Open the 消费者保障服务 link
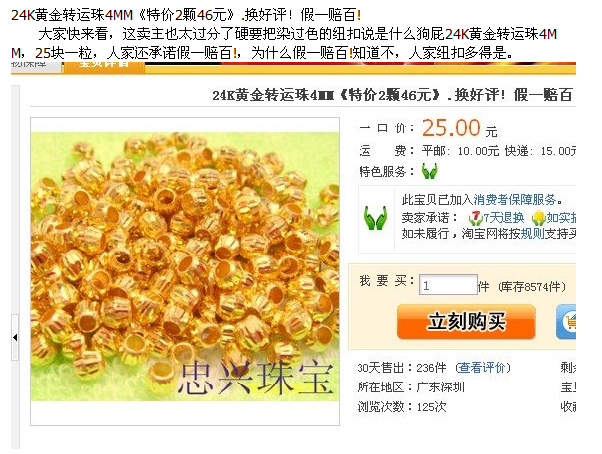 pyautogui.click(x=514, y=200)
